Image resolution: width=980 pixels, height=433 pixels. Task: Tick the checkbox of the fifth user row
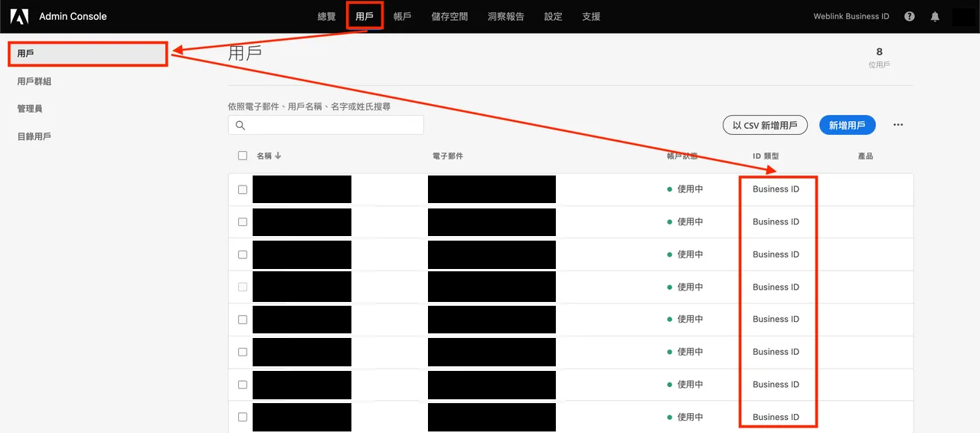(x=243, y=319)
